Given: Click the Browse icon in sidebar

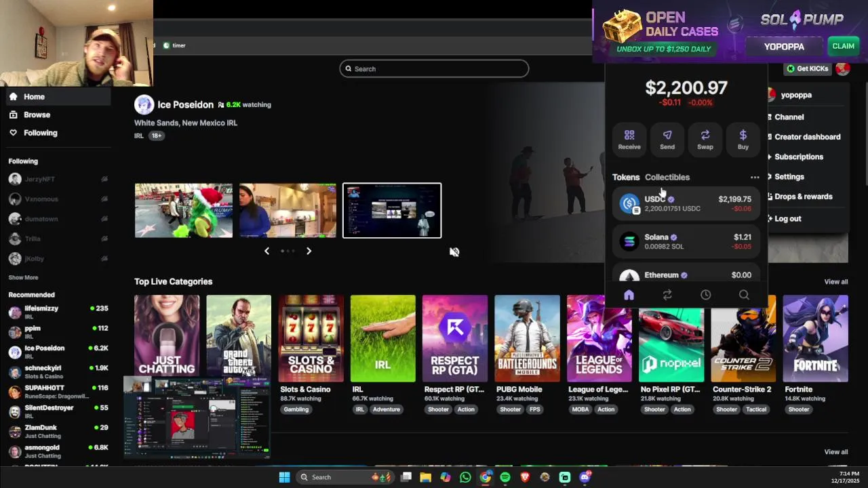Looking at the screenshot, I should [x=13, y=115].
